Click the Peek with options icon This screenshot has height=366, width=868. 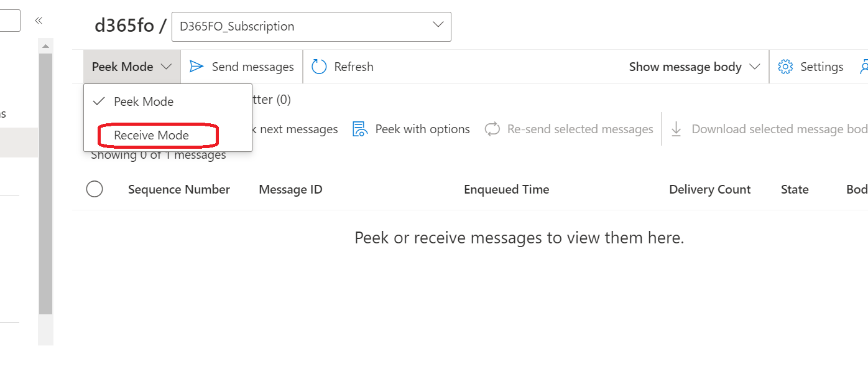[x=360, y=129]
